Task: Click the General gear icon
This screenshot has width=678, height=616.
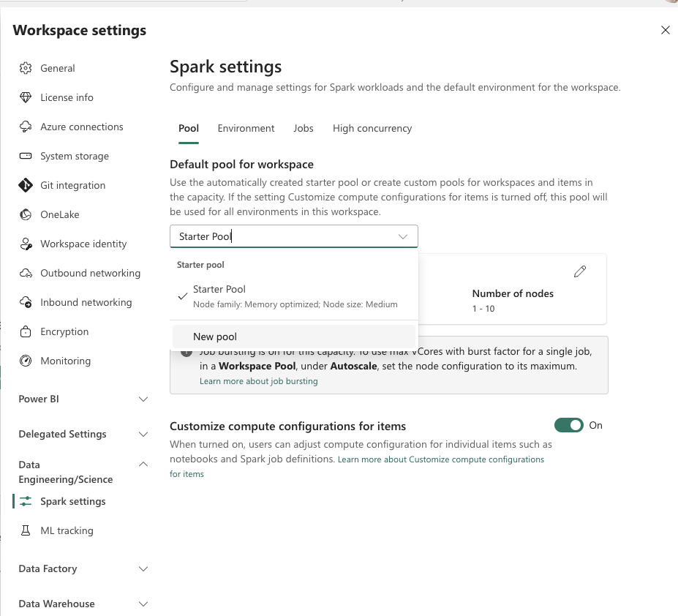Action: click(x=26, y=68)
